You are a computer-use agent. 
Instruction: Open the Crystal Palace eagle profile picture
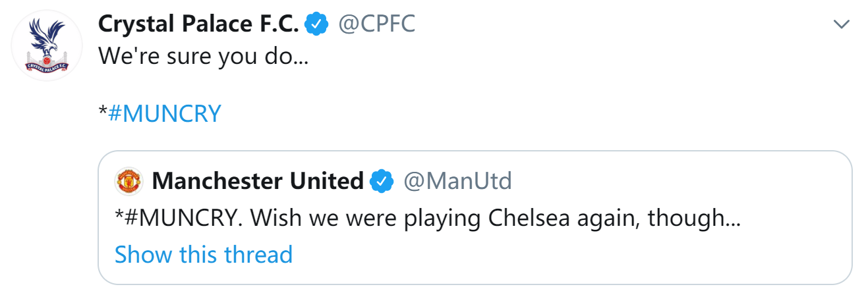(47, 46)
